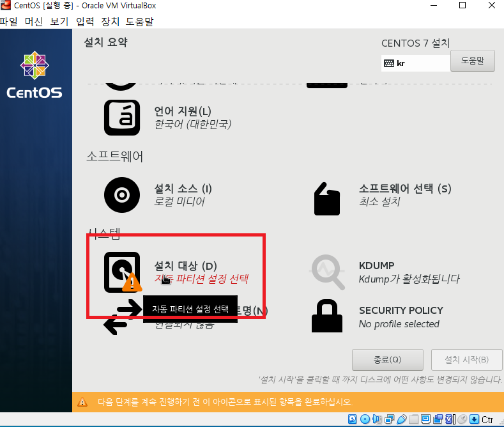Open the 입력 menu
The image size is (504, 427).
tap(85, 22)
